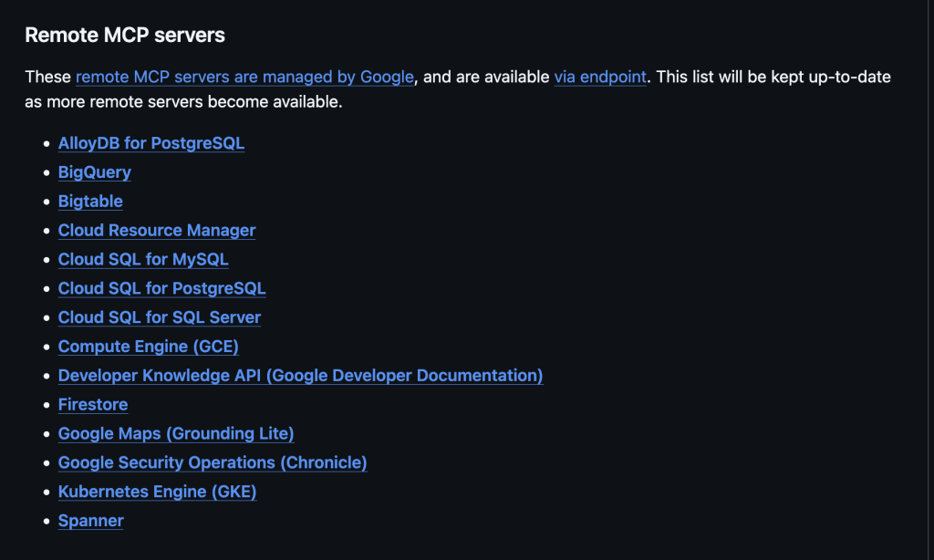The height and width of the screenshot is (560, 934).
Task: Click the Firestore link
Action: 92,405
